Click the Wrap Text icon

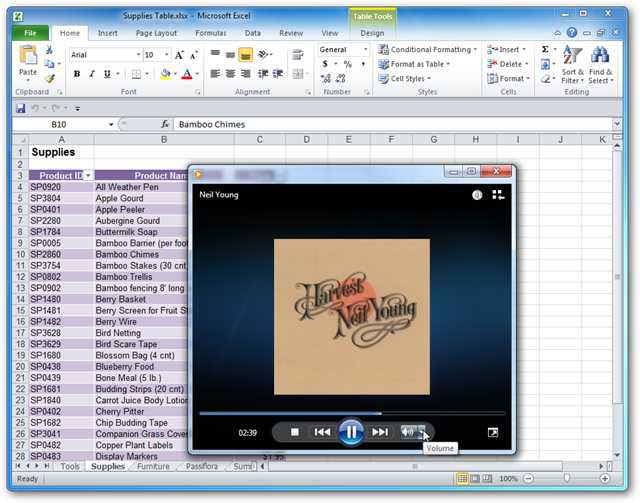tap(298, 55)
